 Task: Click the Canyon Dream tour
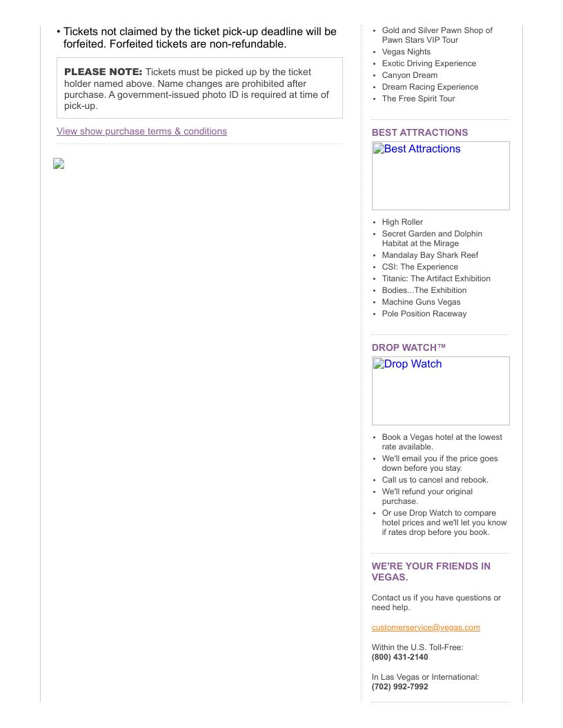tap(409, 75)
